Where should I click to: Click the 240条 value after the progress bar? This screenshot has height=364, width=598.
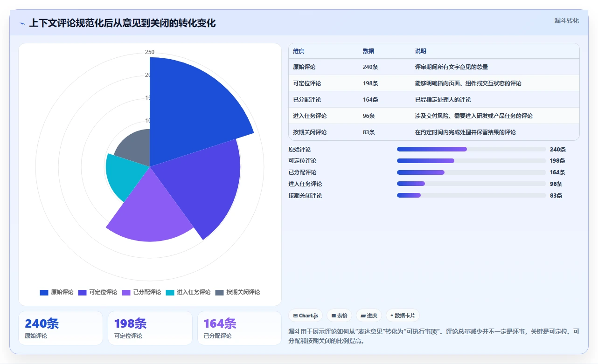557,150
